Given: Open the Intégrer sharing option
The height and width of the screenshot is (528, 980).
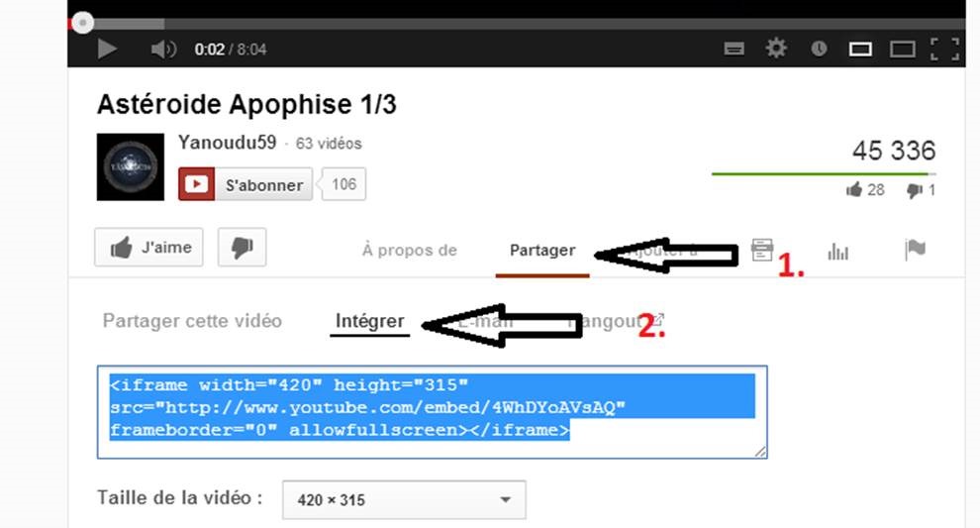Looking at the screenshot, I should coord(370,320).
